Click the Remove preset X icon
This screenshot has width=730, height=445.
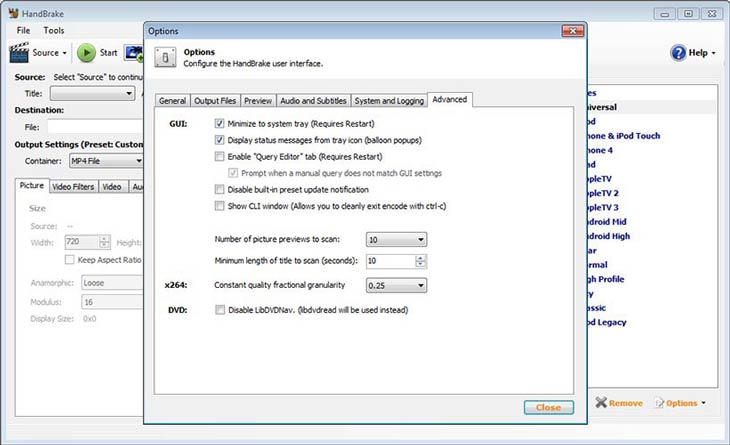pyautogui.click(x=601, y=402)
